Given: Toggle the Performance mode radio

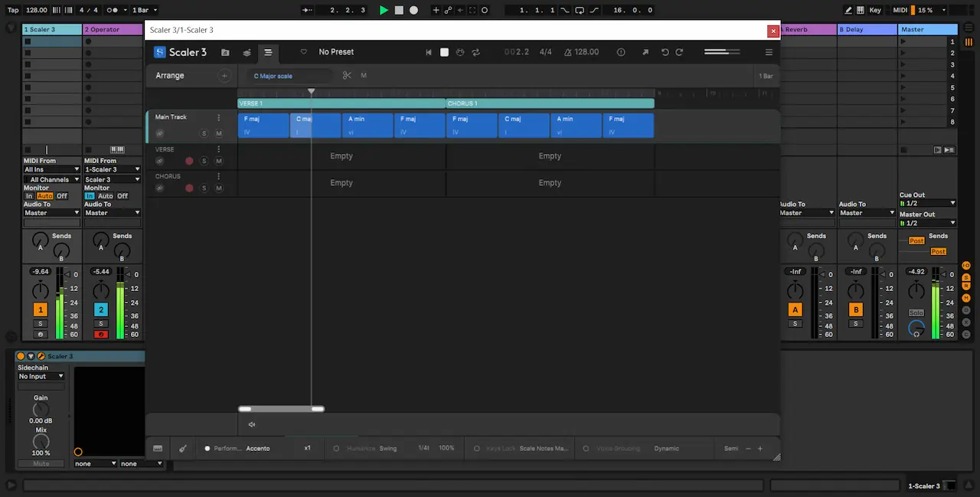Looking at the screenshot, I should [207, 448].
